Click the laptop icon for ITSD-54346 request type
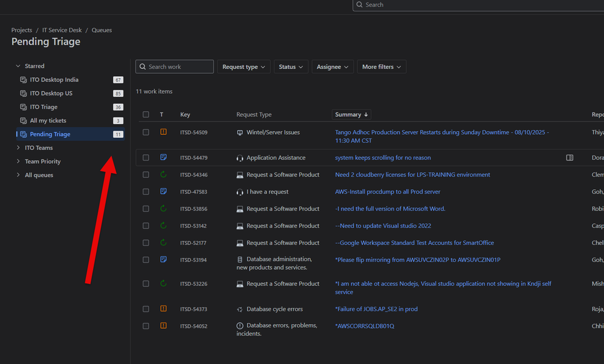The height and width of the screenshot is (364, 604). coord(239,175)
